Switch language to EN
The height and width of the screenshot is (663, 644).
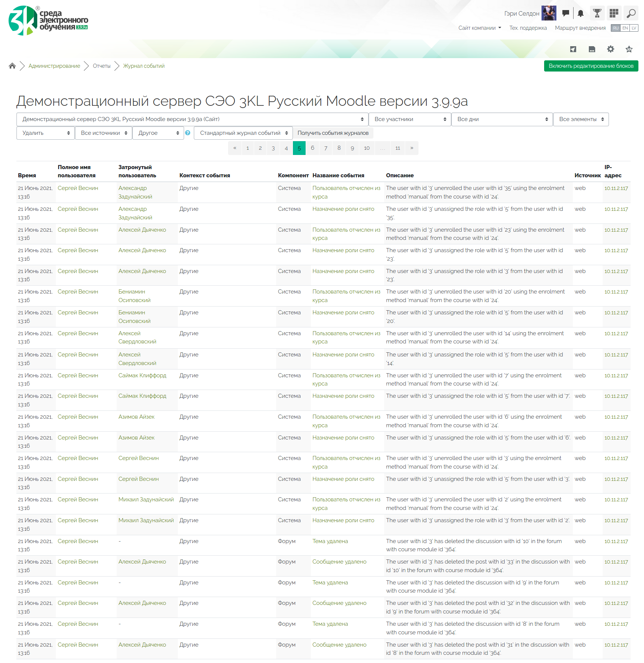pyautogui.click(x=625, y=28)
